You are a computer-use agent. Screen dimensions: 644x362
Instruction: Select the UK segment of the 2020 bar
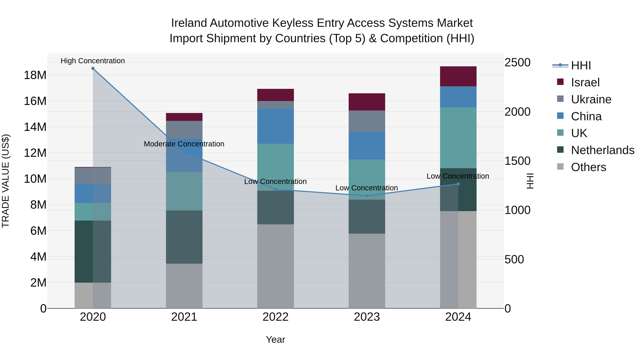point(93,212)
